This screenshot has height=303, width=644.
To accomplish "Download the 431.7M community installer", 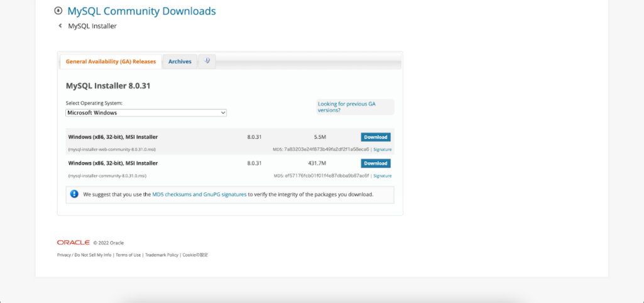I will pyautogui.click(x=376, y=163).
